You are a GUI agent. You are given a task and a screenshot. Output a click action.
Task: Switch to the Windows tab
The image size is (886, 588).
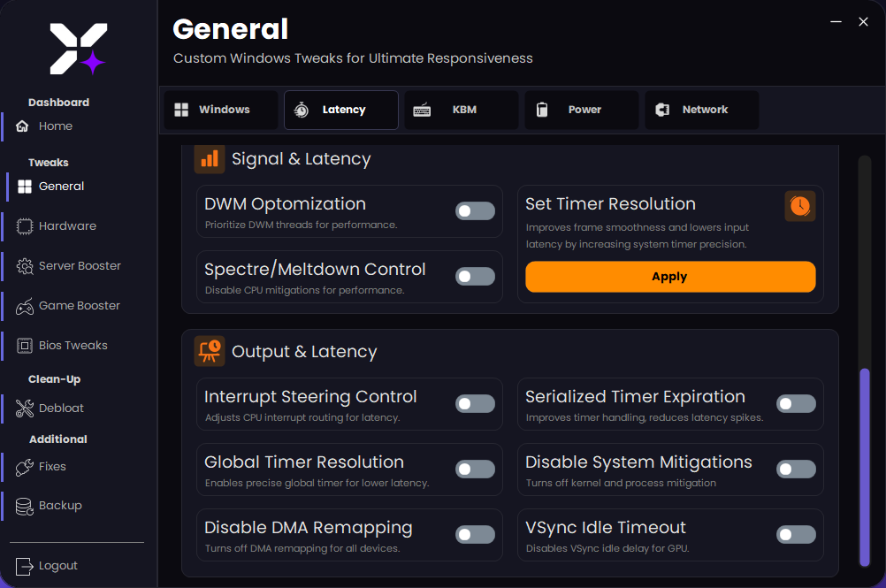pos(221,110)
